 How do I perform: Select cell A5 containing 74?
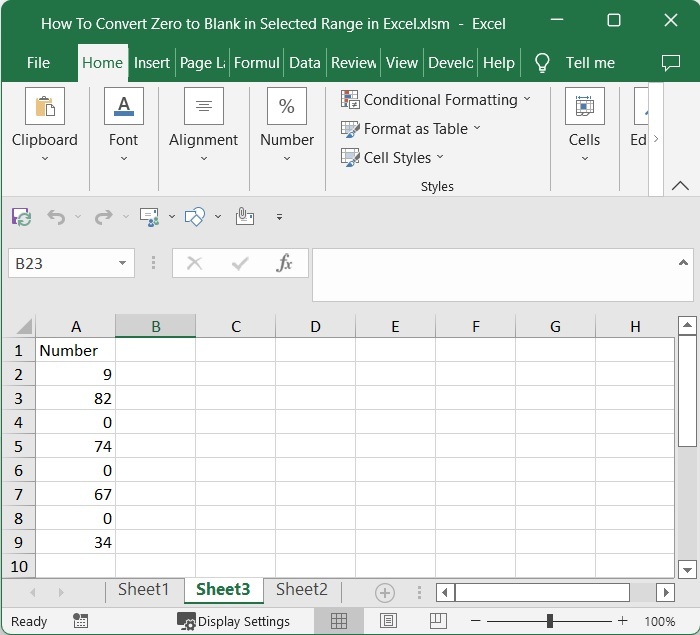point(76,446)
